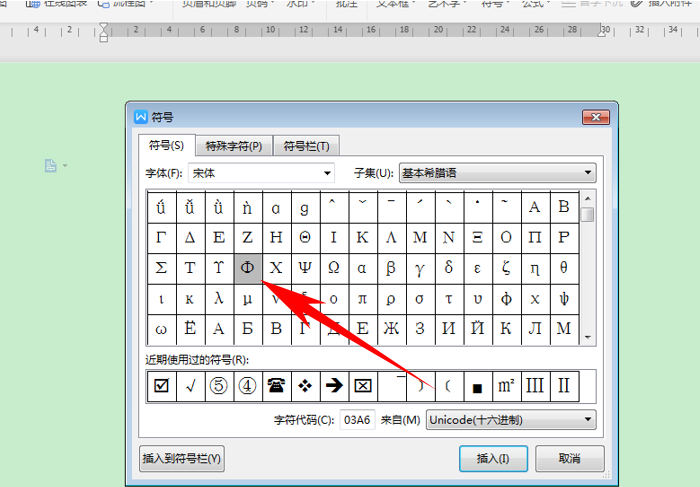Choose the highlighted capital Phi Φ symbol

(x=247, y=268)
